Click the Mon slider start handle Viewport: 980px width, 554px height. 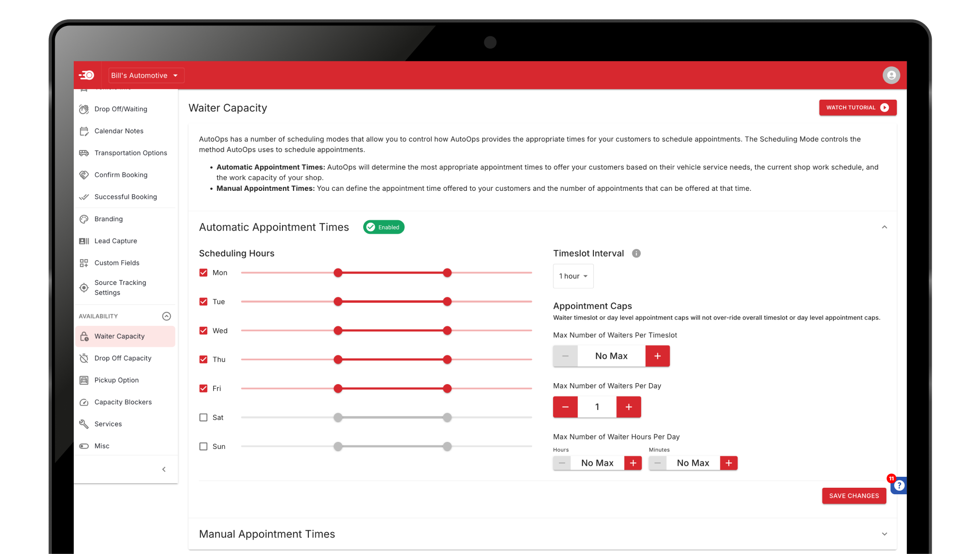tap(338, 273)
